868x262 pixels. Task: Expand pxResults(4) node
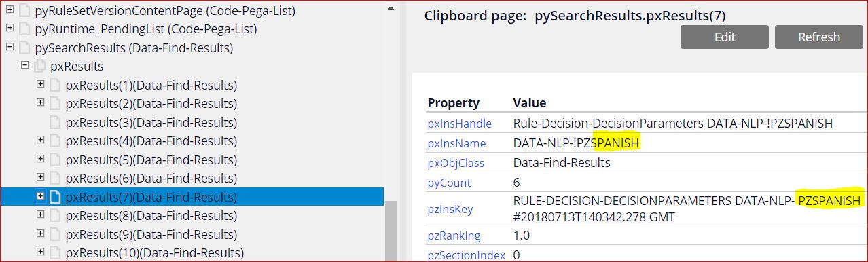[40, 141]
